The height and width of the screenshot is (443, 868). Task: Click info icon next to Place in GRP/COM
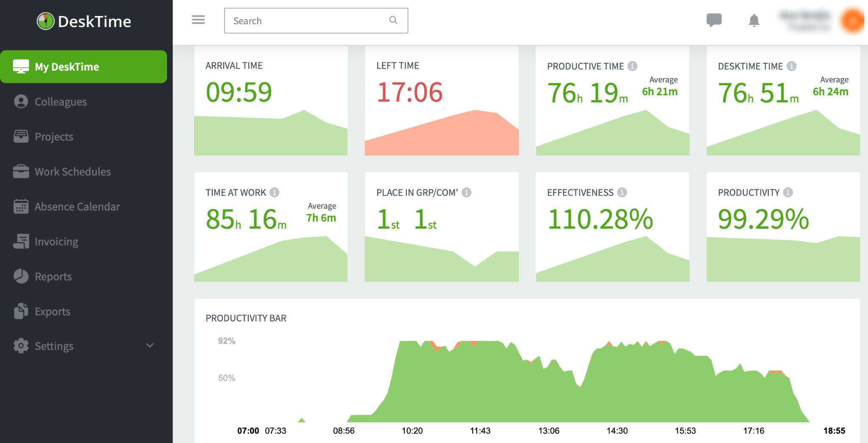[467, 192]
